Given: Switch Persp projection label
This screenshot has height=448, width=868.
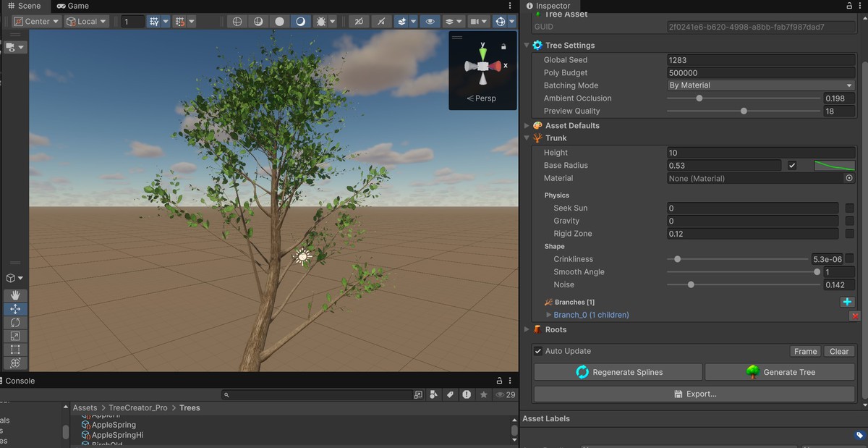Looking at the screenshot, I should (x=482, y=98).
